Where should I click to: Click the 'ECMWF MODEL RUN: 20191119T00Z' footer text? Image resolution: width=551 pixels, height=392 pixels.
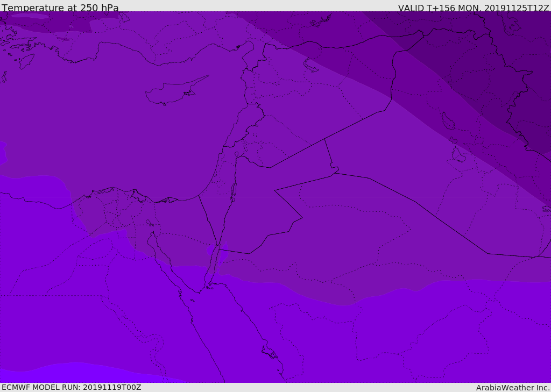72,387
